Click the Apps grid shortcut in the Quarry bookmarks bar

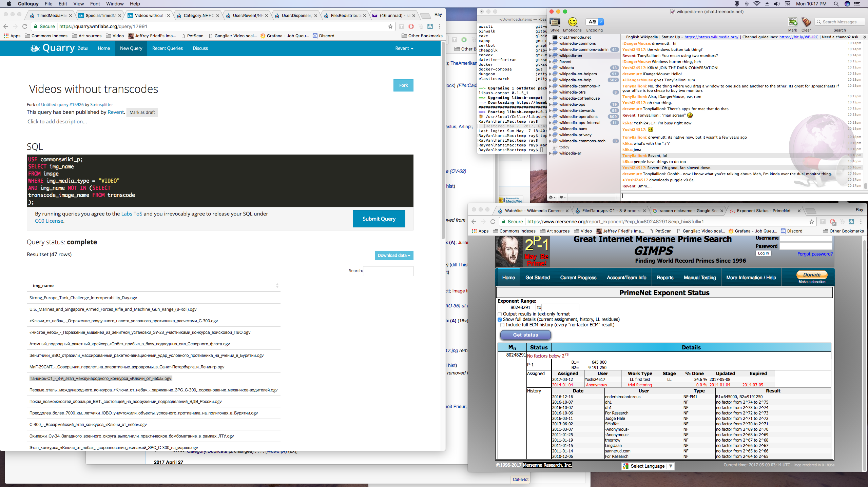[x=12, y=36]
